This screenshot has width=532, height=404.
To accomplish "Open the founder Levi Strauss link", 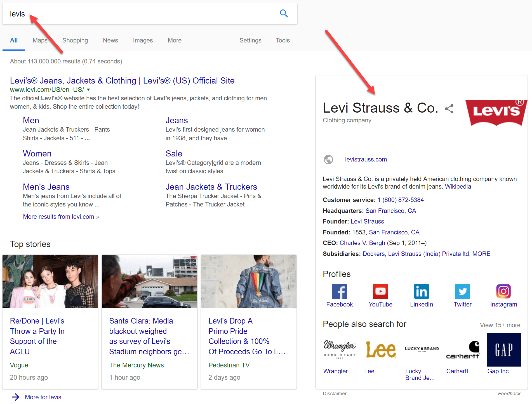I will tap(367, 222).
